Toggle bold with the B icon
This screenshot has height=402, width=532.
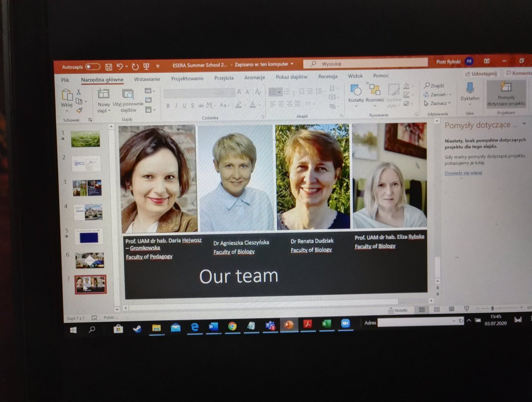coord(168,106)
